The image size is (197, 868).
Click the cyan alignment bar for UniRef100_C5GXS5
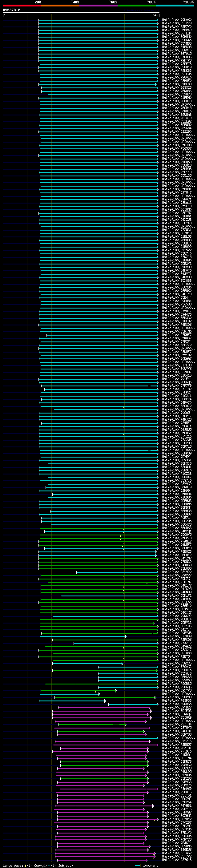[x=88, y=664]
